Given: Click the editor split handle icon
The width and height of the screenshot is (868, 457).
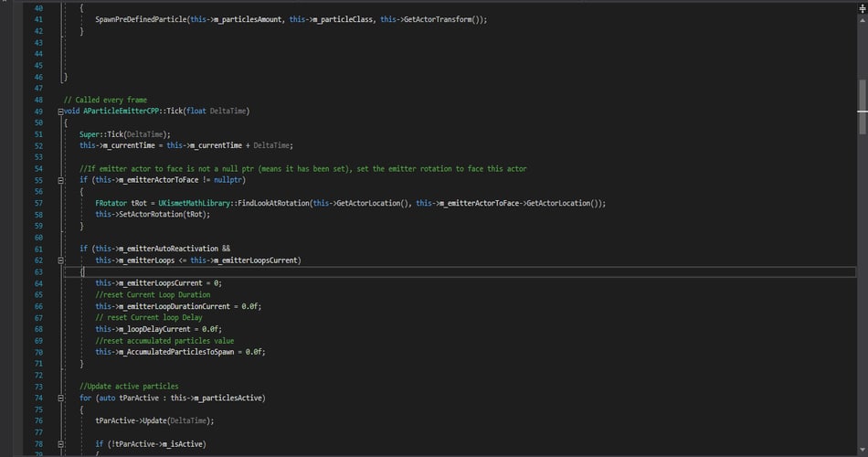Looking at the screenshot, I should 862,8.
